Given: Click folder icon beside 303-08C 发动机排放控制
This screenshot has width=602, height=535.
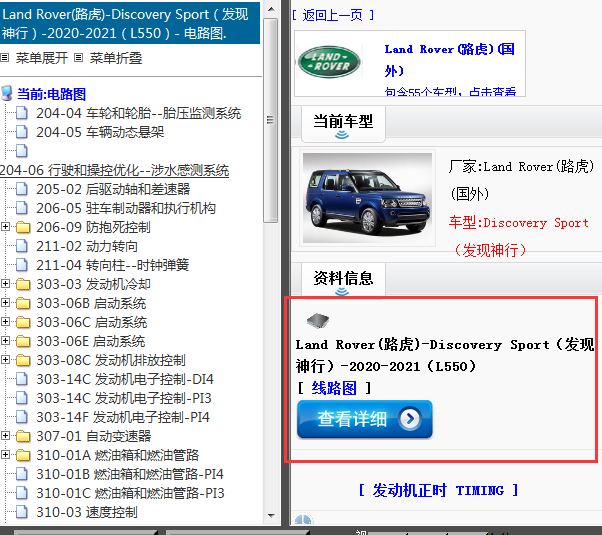Looking at the screenshot, I should [23, 360].
